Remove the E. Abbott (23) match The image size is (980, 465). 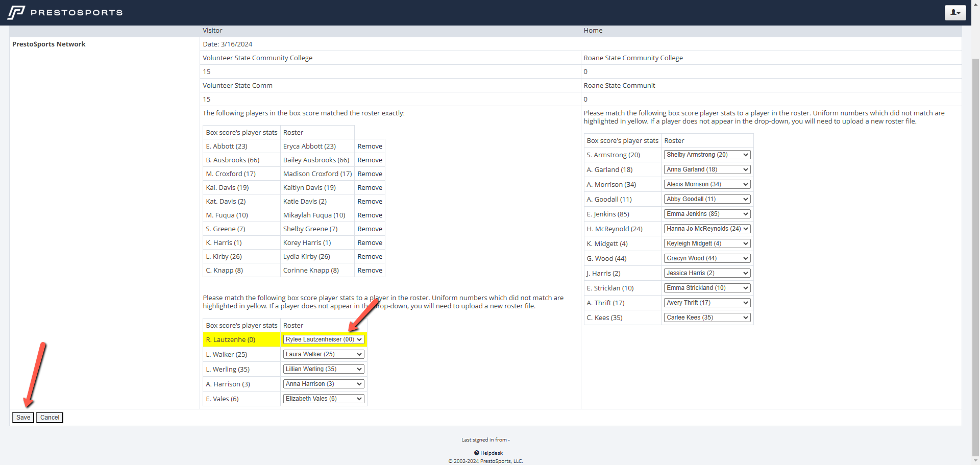(370, 146)
